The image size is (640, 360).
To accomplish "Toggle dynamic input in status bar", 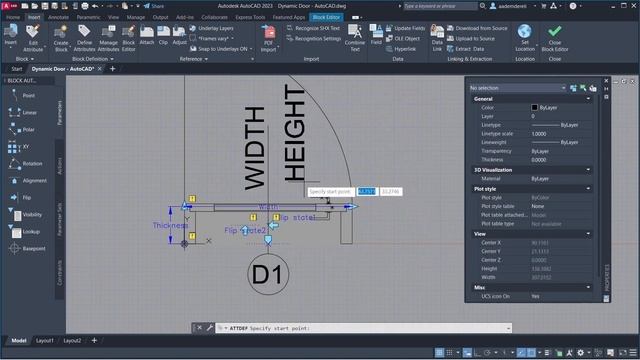I will pyautogui.click(x=467, y=353).
